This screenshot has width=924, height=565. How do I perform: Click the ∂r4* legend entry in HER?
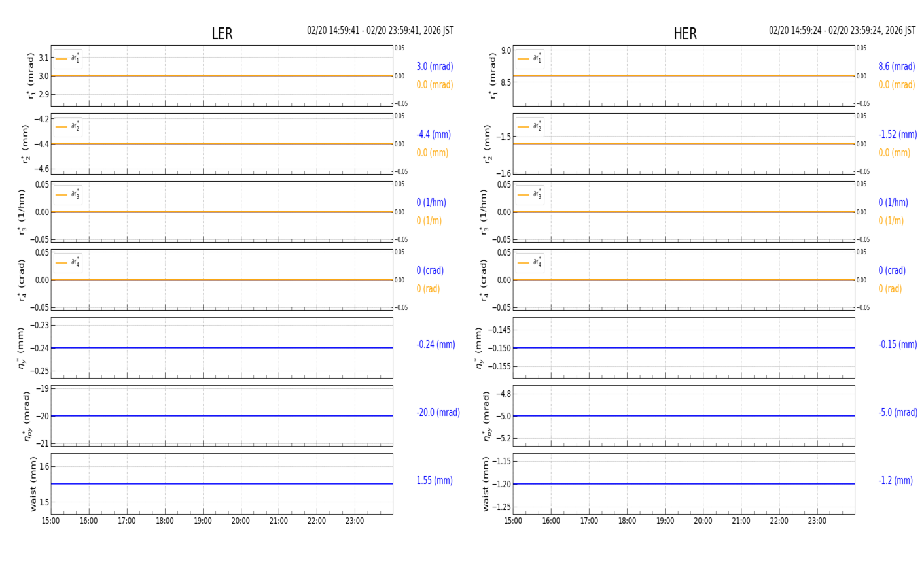pyautogui.click(x=530, y=263)
